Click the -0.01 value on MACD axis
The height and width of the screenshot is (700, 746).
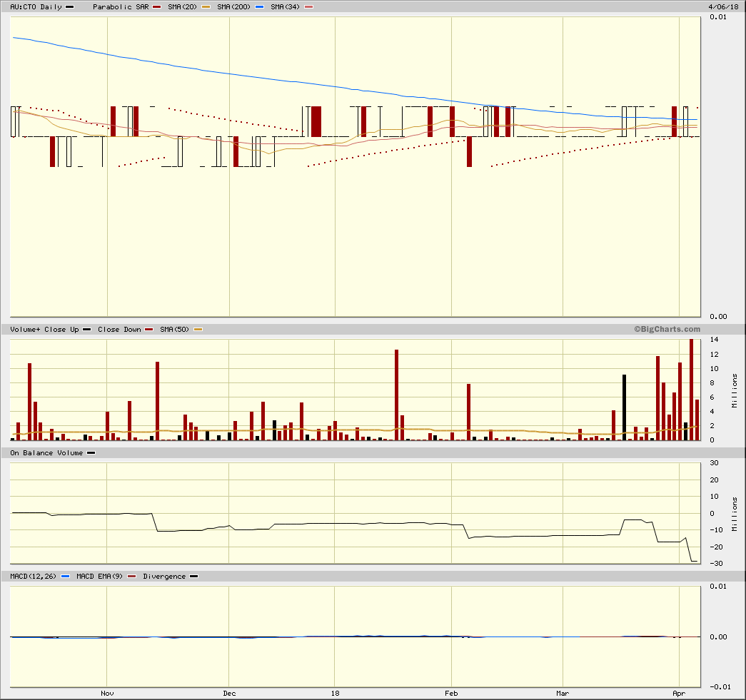click(720, 686)
